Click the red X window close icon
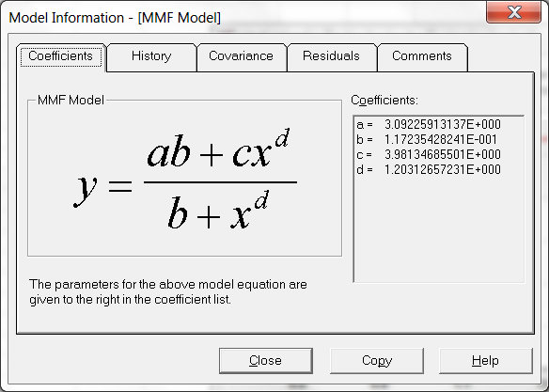The width and height of the screenshot is (549, 392). tap(513, 12)
